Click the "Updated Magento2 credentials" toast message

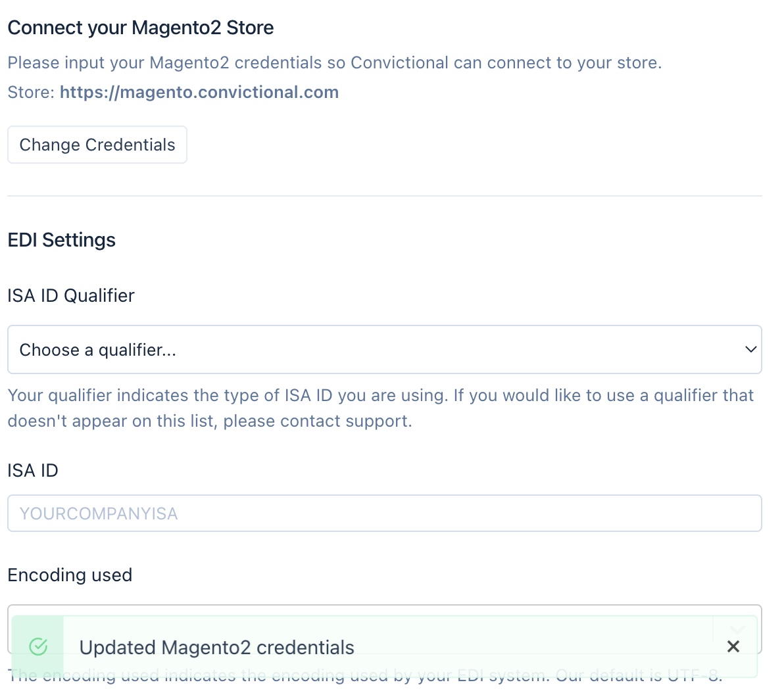(x=217, y=648)
